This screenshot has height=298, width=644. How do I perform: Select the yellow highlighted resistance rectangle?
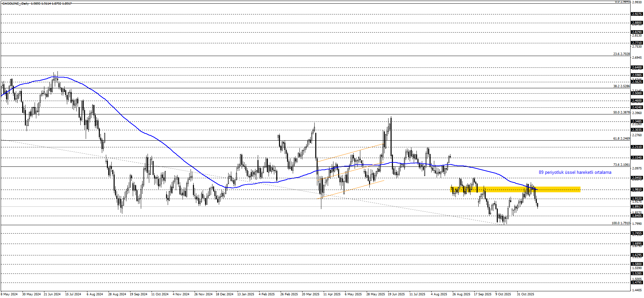coord(515,189)
